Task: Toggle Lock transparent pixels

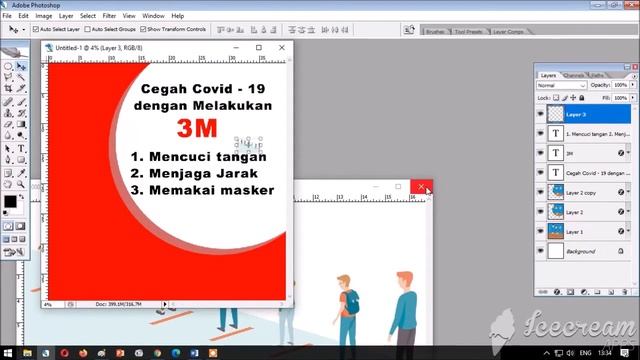Action: (556, 98)
